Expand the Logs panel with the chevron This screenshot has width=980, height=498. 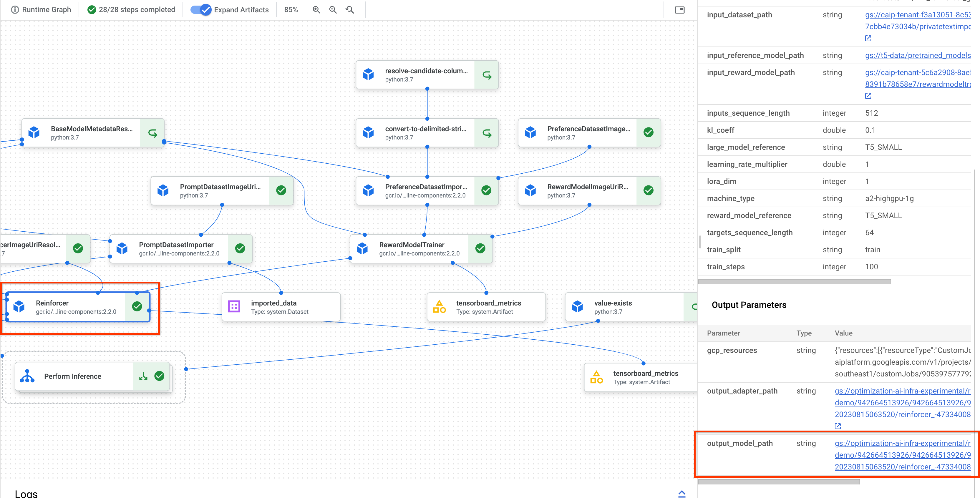click(x=682, y=493)
